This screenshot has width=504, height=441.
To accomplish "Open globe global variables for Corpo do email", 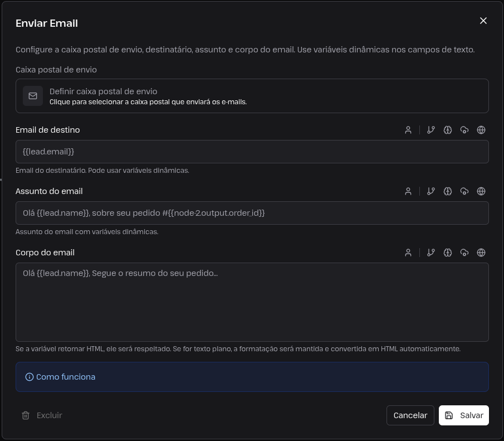I will click(x=481, y=253).
